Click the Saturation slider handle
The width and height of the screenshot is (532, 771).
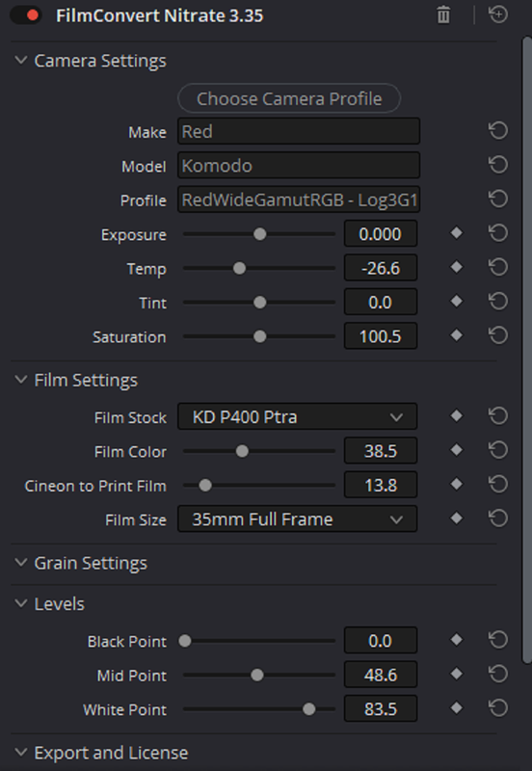tap(259, 336)
